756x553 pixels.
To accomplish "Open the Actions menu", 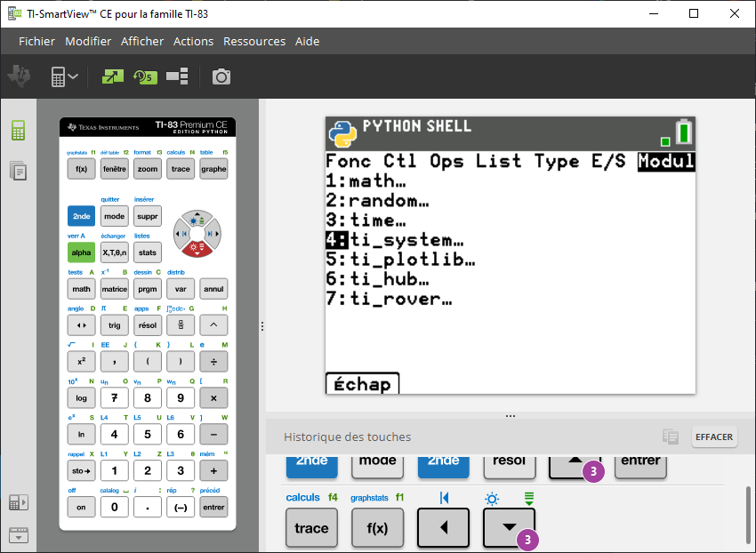I will pos(193,42).
